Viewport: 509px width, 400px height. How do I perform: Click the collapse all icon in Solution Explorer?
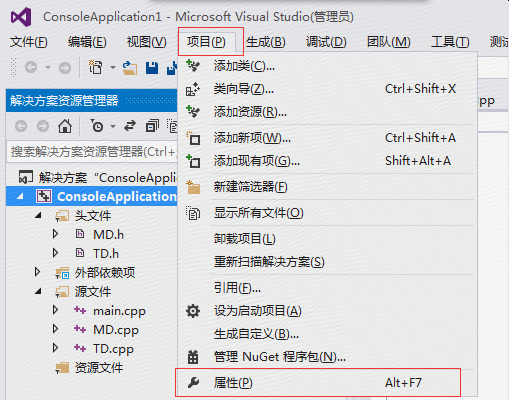point(152,126)
